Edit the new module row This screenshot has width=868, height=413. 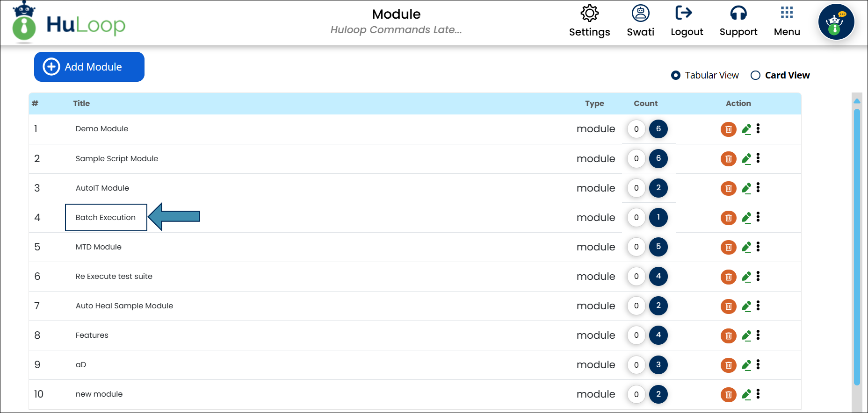click(746, 395)
